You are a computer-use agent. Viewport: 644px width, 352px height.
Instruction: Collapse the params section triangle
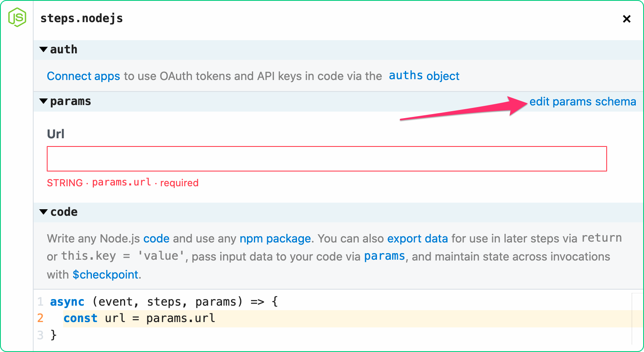tap(43, 101)
